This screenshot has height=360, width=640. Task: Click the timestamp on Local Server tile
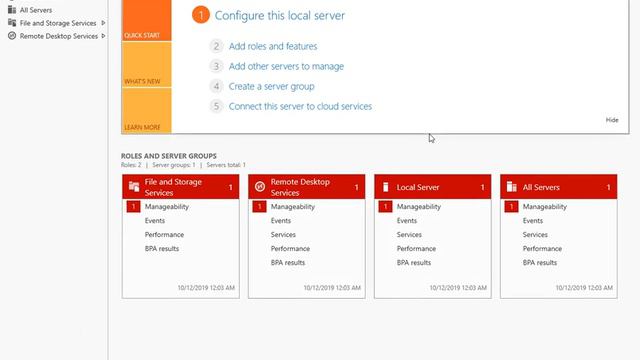tap(458, 288)
